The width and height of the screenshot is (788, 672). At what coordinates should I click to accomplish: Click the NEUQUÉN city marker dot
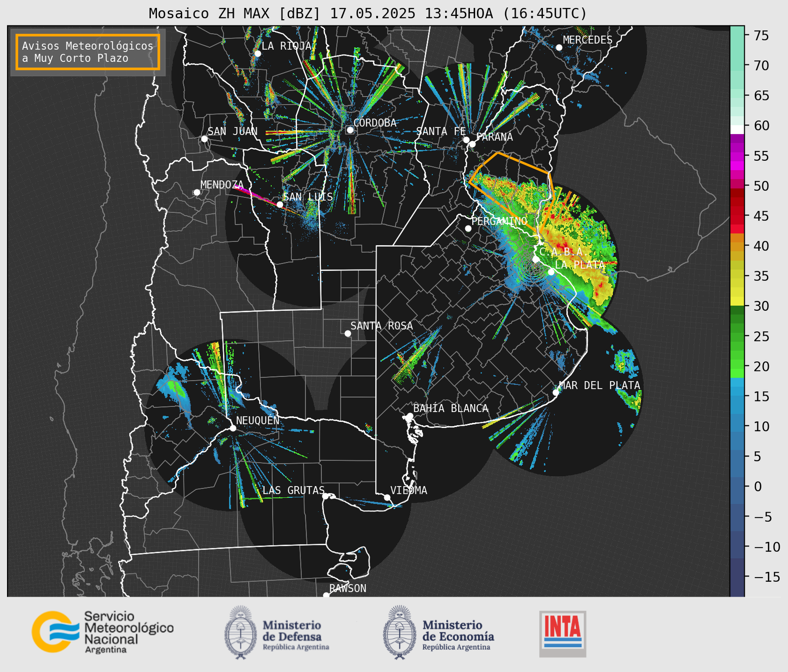coord(233,428)
